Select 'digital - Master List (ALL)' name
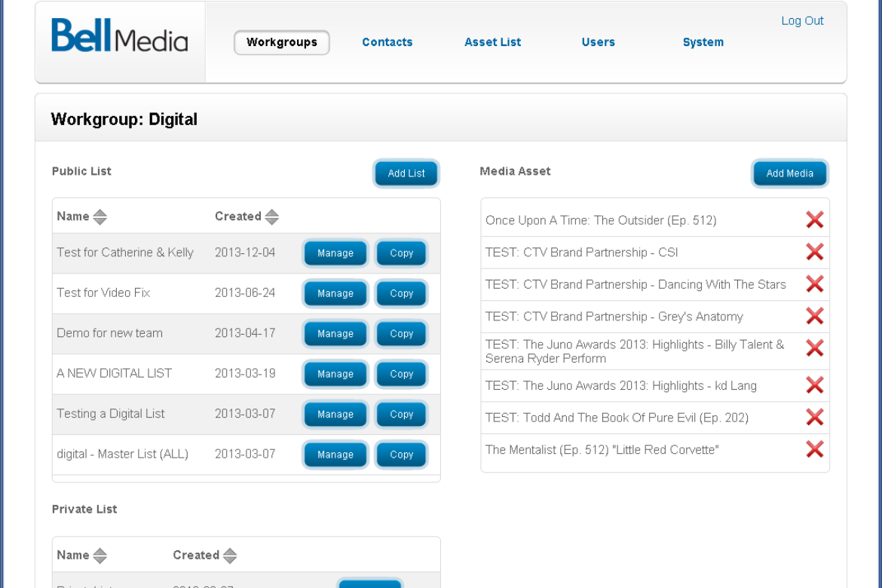This screenshot has height=588, width=882. (123, 454)
